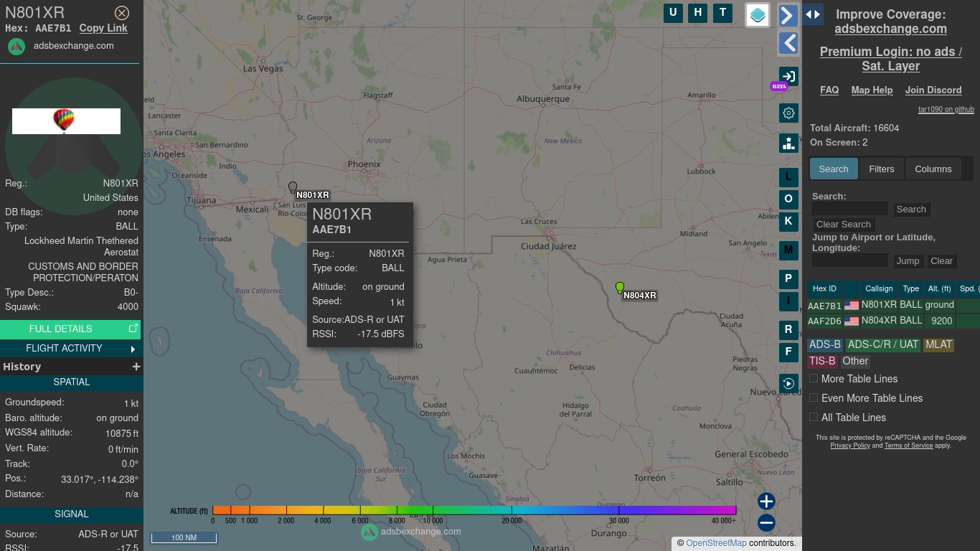Toggle the L map button
Viewport: 980px width, 551px height.
click(788, 177)
